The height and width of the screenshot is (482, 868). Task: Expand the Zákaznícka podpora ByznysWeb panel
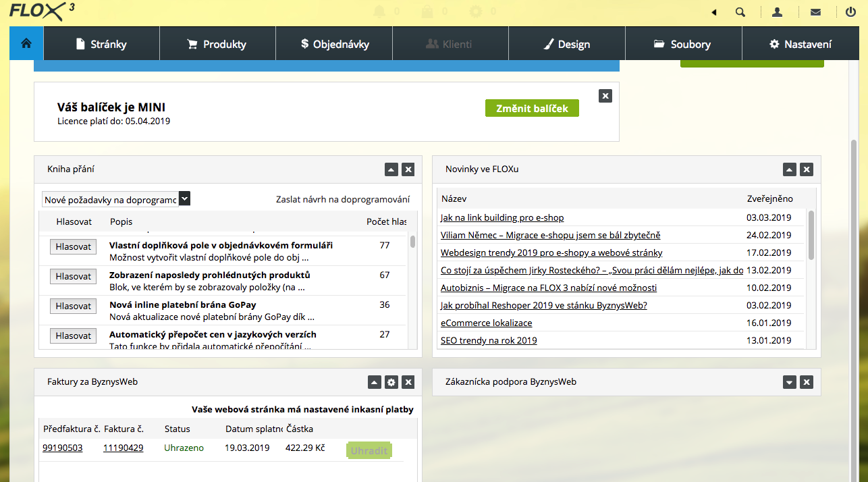(x=790, y=383)
